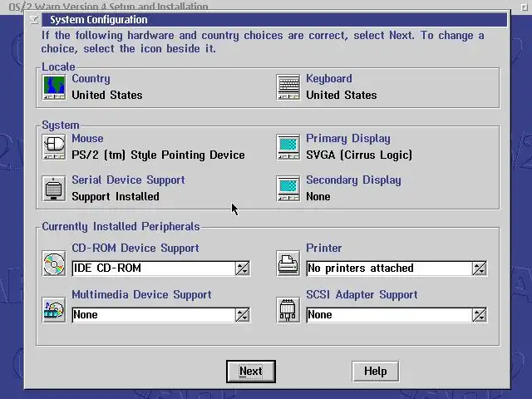Screen dimensions: 532x399
Task: Click the 'Keyboard' label
Action: [x=329, y=79]
